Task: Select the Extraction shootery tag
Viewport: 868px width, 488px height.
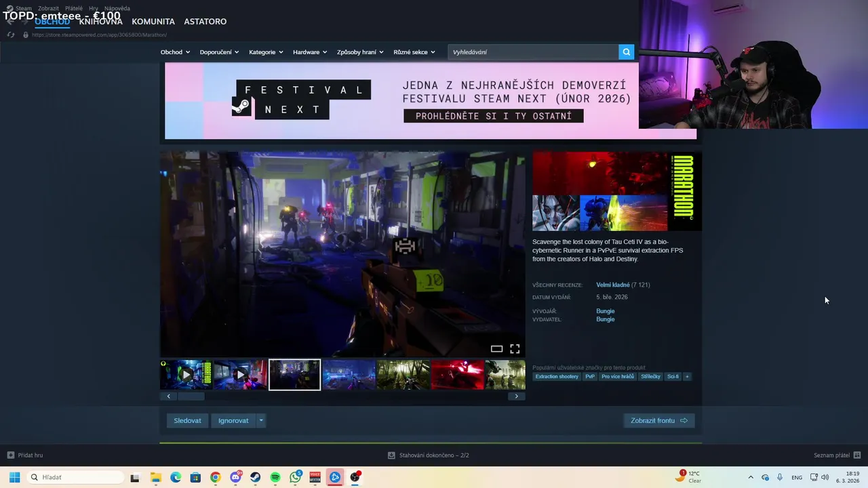Action: point(557,377)
